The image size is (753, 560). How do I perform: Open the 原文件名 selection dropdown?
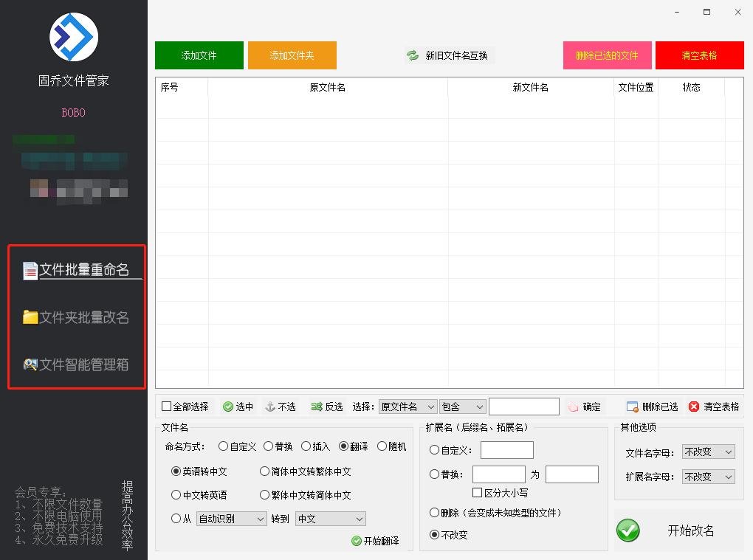tap(408, 406)
